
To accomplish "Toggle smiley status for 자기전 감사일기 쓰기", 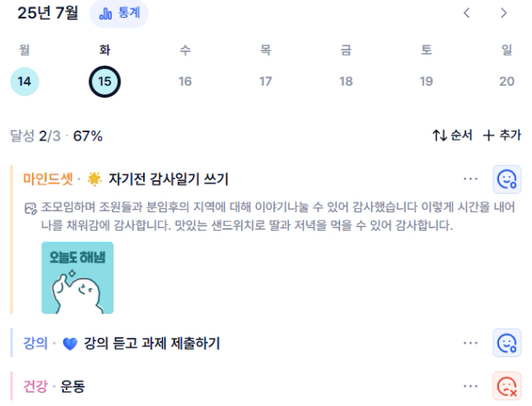I will [507, 179].
